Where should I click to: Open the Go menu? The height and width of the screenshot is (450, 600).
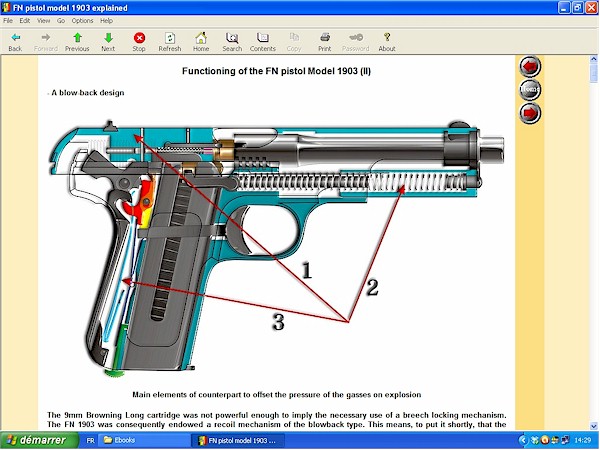(x=61, y=21)
